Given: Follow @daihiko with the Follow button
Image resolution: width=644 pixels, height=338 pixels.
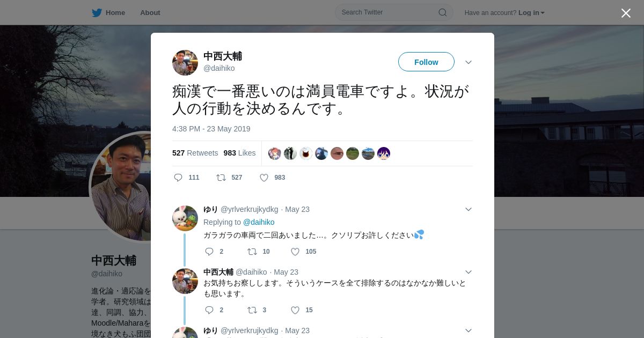Looking at the screenshot, I should tap(426, 62).
